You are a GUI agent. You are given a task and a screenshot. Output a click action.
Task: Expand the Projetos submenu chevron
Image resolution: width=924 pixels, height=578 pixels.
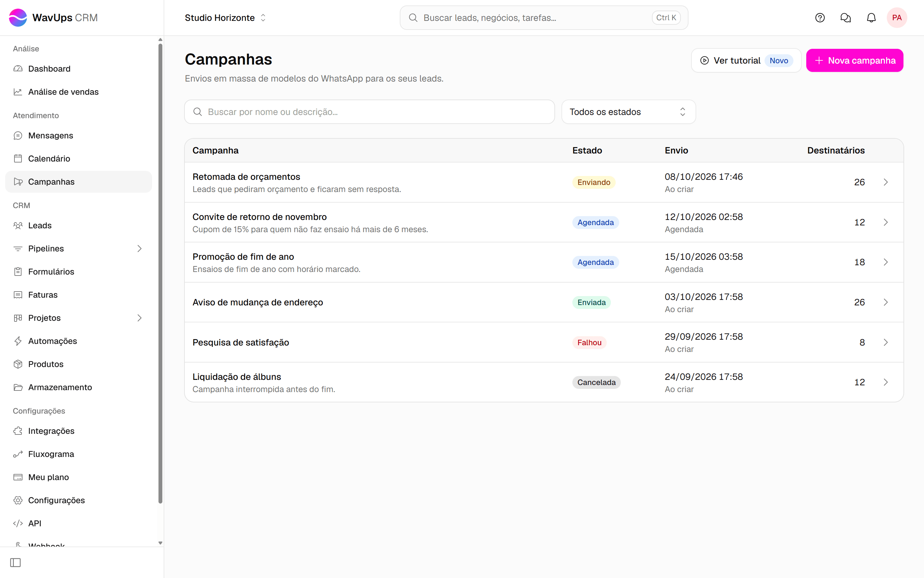tap(139, 318)
